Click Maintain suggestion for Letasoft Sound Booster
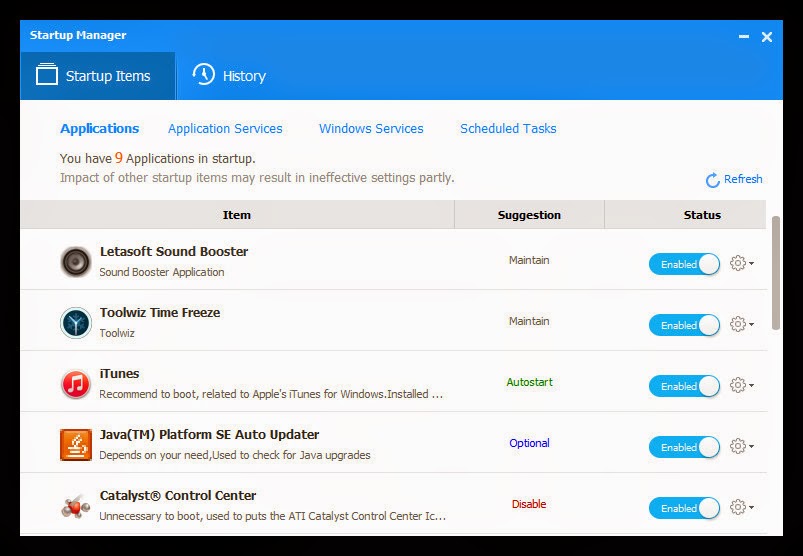This screenshot has height=556, width=803. coord(529,260)
